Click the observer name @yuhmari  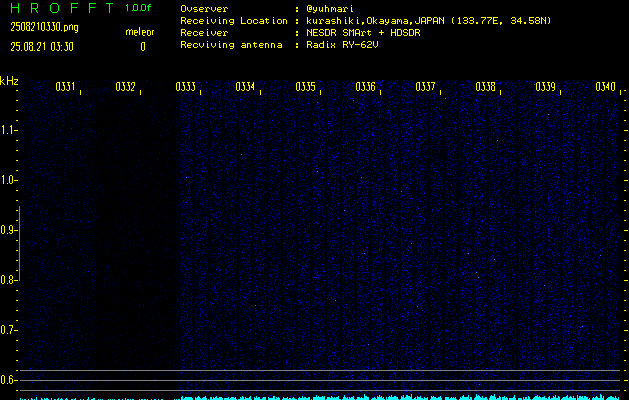pos(330,9)
